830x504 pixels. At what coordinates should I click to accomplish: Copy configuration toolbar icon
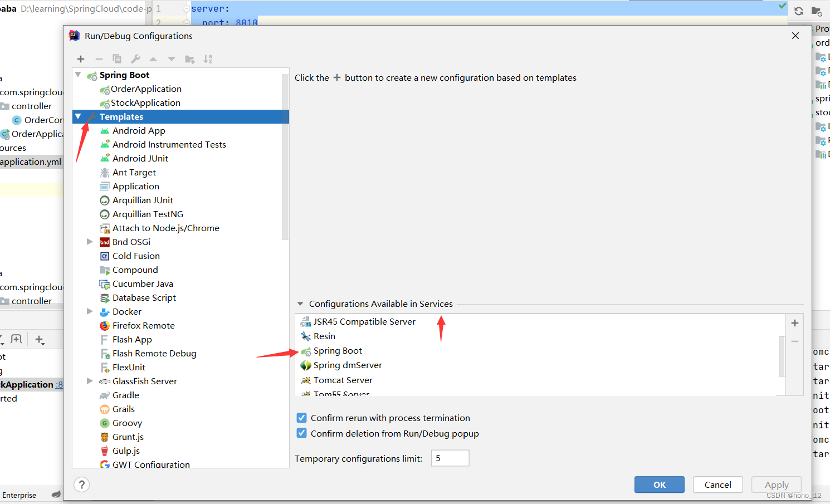117,59
